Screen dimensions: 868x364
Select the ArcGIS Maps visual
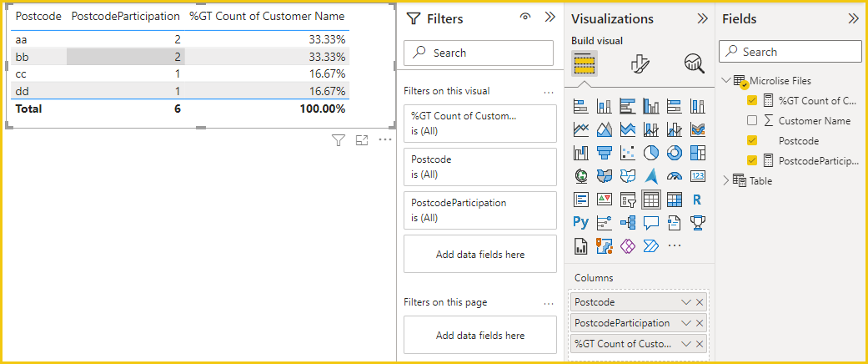[x=604, y=245]
